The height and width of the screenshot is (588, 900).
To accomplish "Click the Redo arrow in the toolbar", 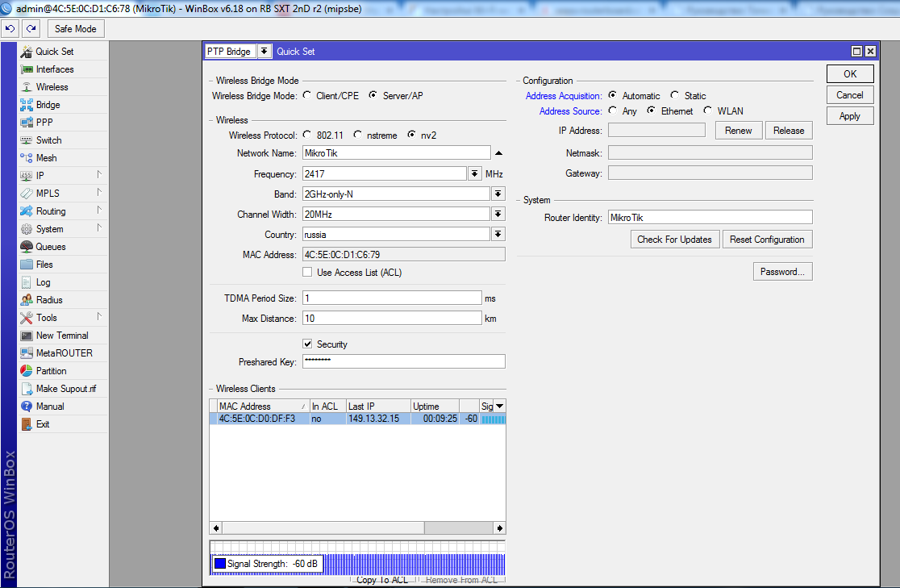I will click(x=31, y=29).
